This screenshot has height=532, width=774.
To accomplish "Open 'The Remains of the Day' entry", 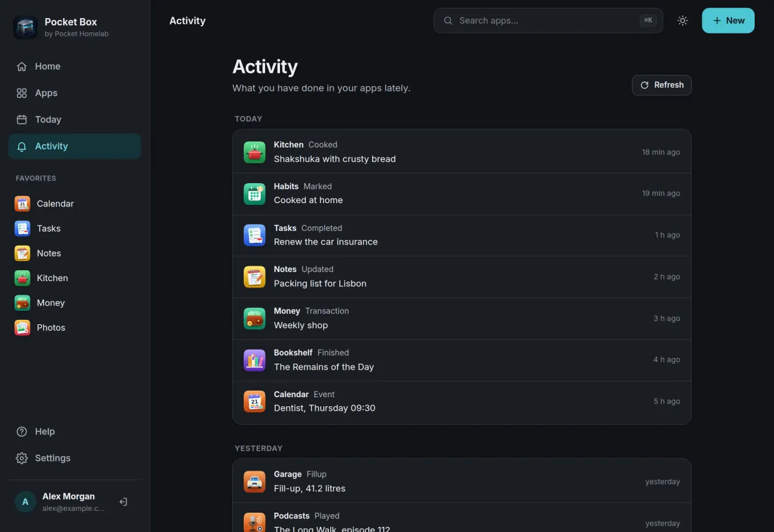I will tap(462, 360).
